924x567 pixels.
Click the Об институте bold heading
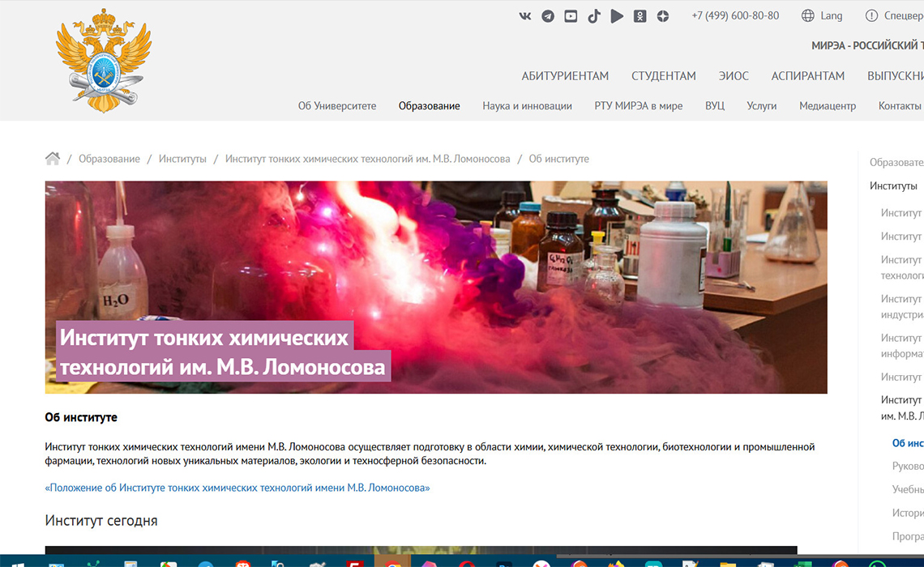(x=81, y=417)
